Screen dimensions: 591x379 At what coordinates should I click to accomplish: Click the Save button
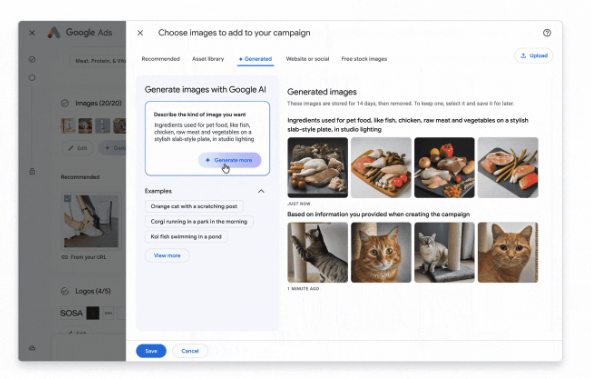point(151,351)
